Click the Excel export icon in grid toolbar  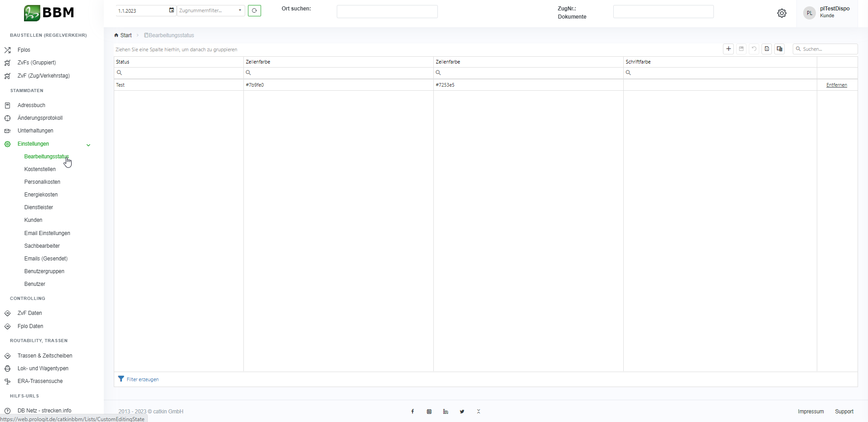[x=766, y=49]
